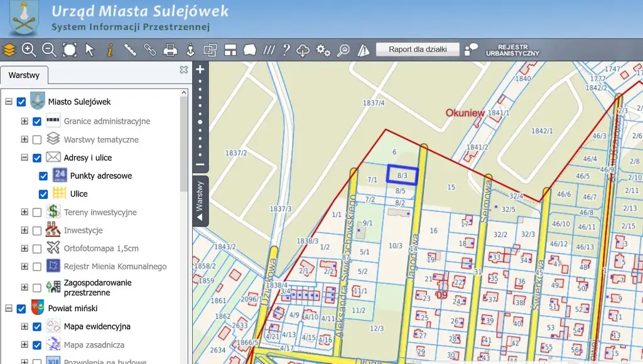Select the zoom out magnifier tool
Image resolution: width=643 pixels, height=364 pixels.
click(49, 50)
